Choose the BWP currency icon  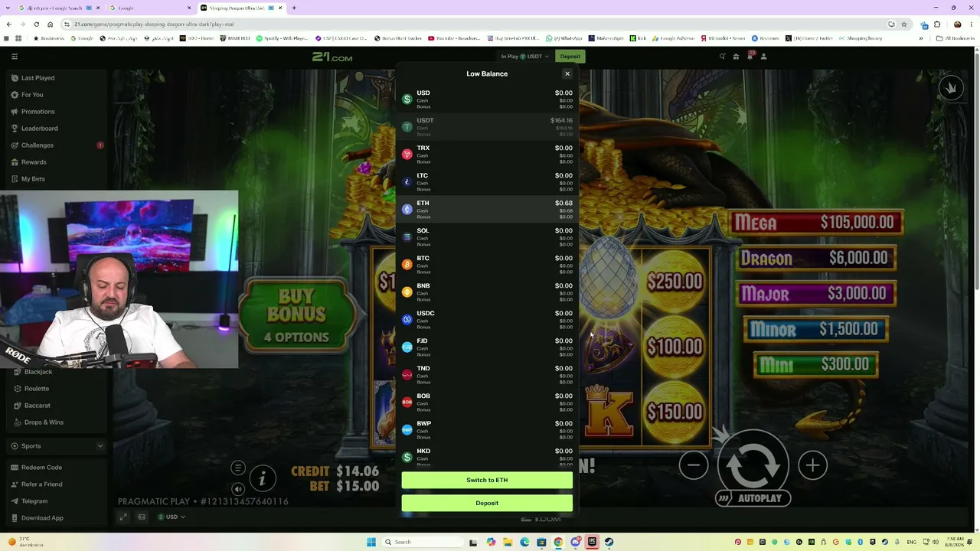[407, 429]
